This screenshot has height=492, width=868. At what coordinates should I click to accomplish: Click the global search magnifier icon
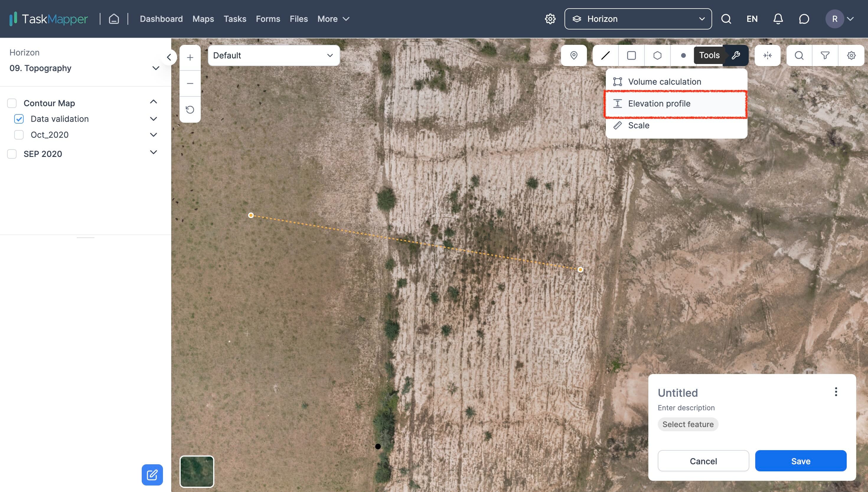tap(726, 19)
